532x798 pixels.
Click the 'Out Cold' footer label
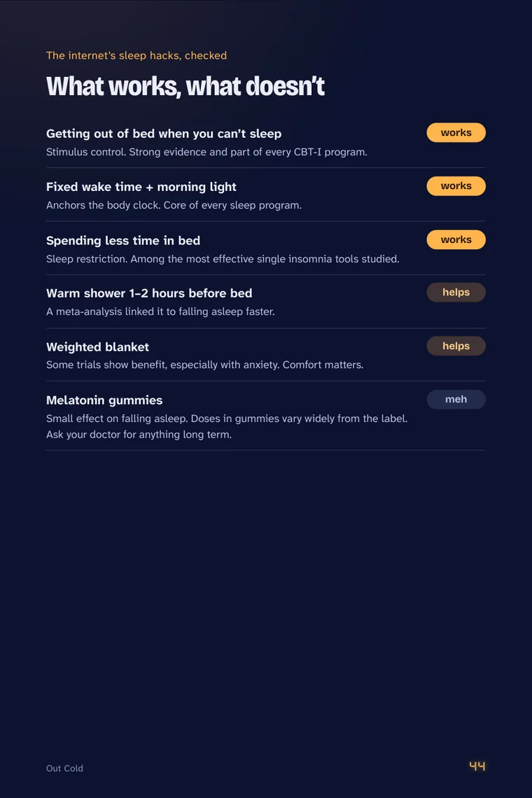click(64, 769)
